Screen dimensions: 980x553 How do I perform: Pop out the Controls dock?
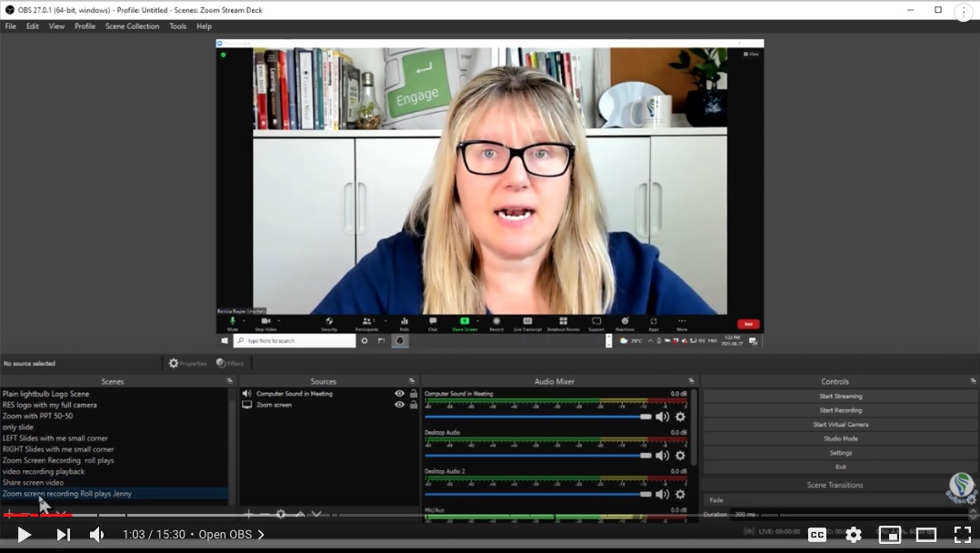[x=973, y=381]
